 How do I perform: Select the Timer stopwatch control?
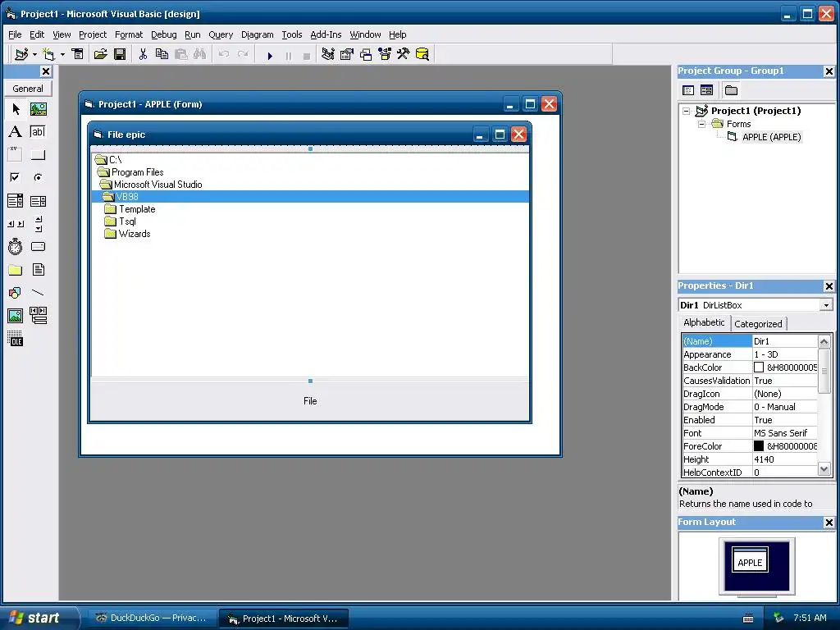point(16,246)
